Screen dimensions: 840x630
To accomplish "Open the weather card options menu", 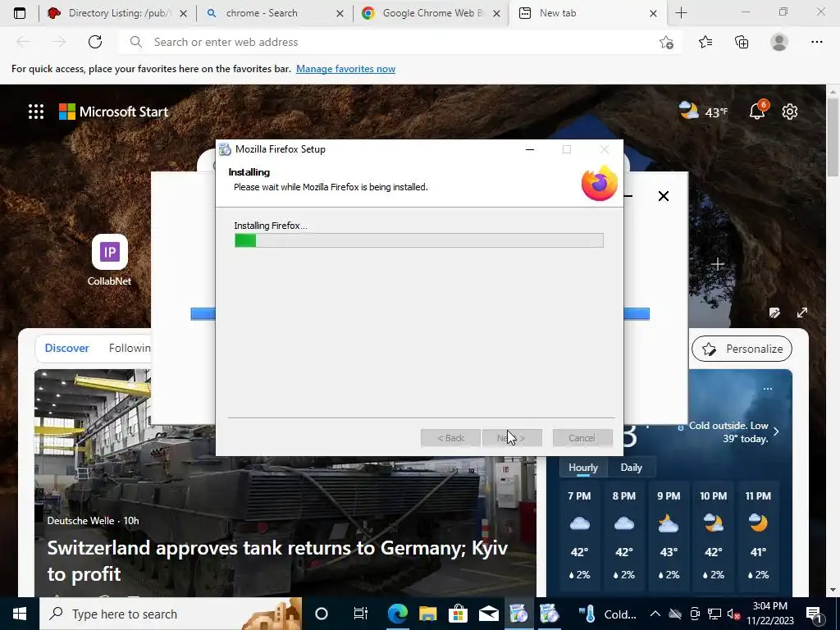I will pyautogui.click(x=768, y=388).
